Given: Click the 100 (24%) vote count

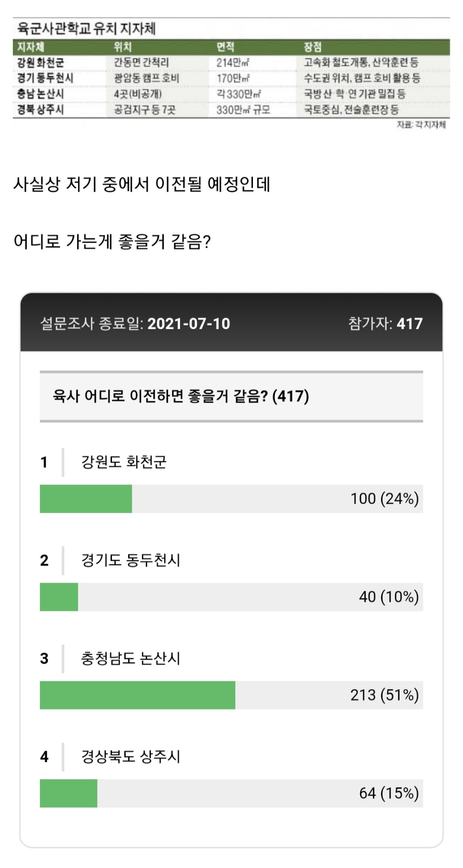Looking at the screenshot, I should (x=384, y=499).
